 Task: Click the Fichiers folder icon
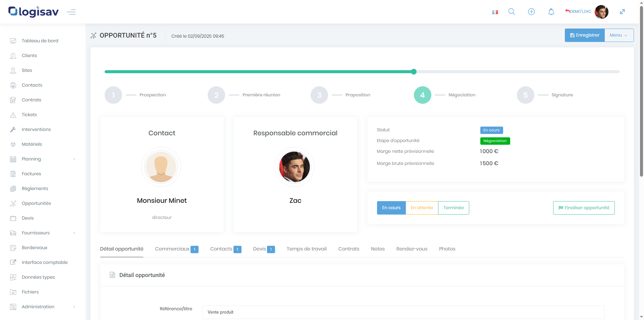tap(13, 292)
